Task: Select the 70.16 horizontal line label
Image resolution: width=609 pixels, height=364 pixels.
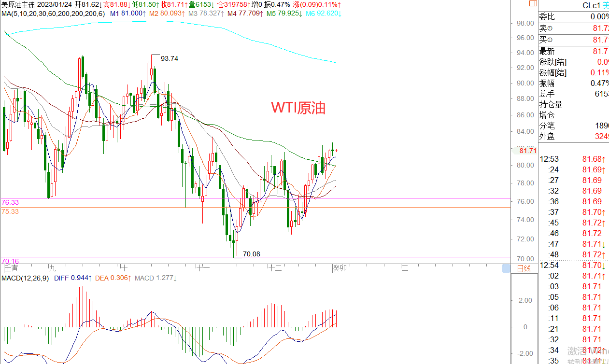Action: [x=10, y=261]
